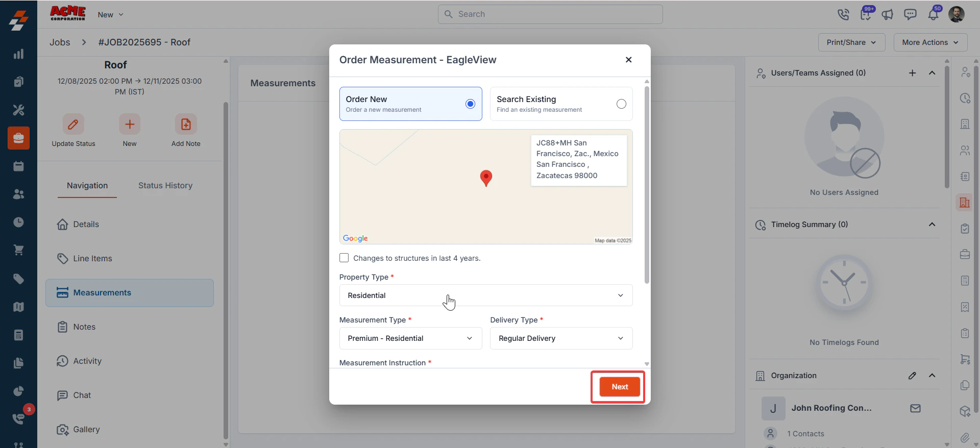This screenshot has width=980, height=448.
Task: Open the checklist icon with 99+ badge
Action: click(866, 14)
